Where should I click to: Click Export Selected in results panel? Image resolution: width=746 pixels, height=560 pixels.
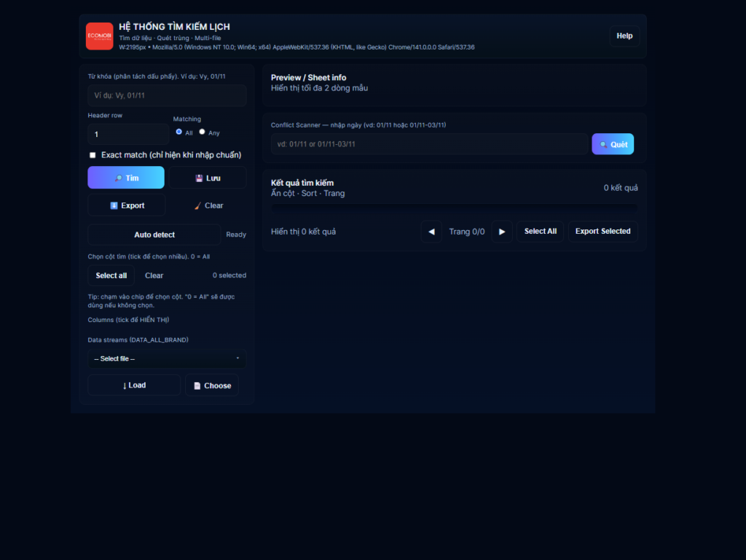[x=602, y=232]
